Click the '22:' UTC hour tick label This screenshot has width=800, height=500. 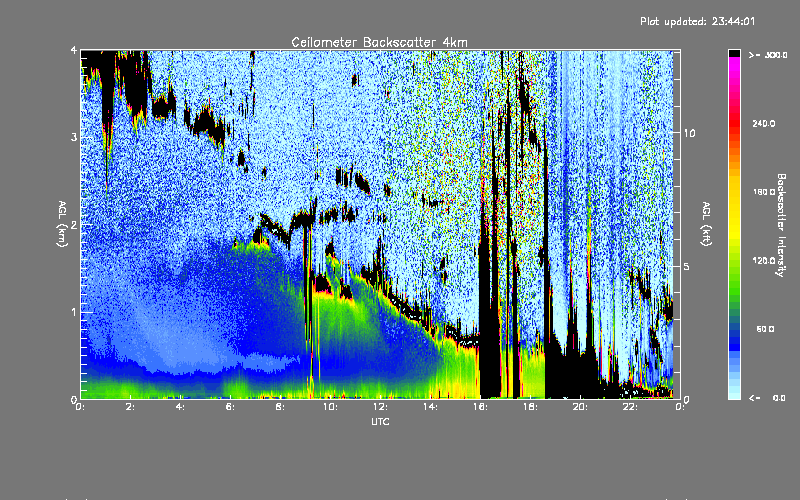point(631,407)
